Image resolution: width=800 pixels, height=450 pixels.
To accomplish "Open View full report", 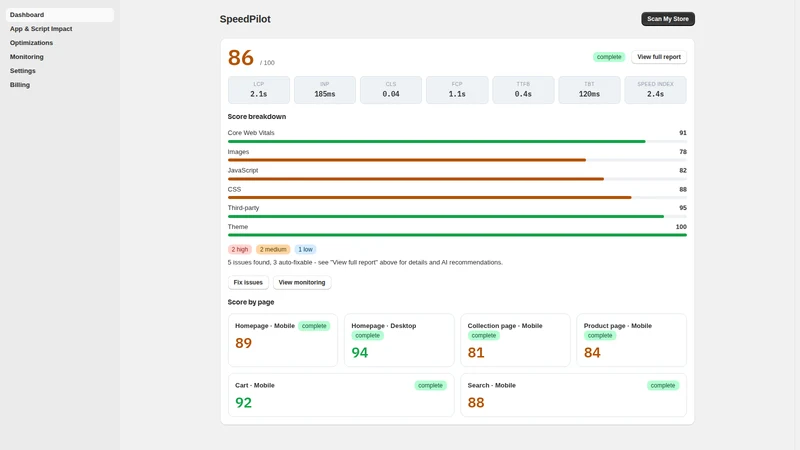I will 659,57.
